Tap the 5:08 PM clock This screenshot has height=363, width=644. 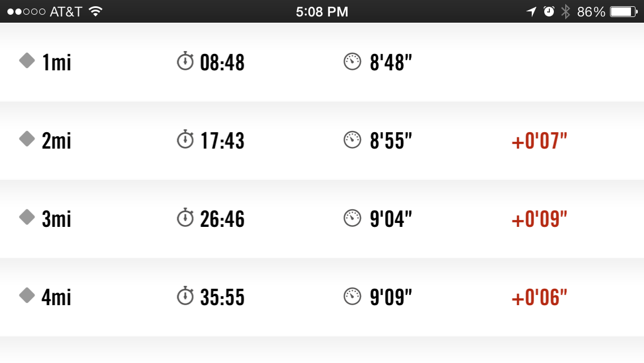pyautogui.click(x=322, y=11)
